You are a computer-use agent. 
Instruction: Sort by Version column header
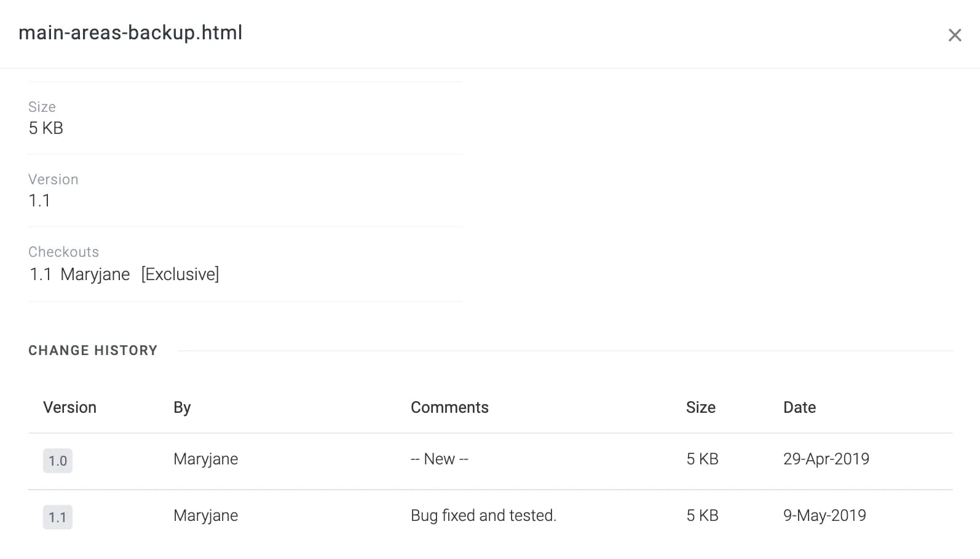tap(69, 407)
